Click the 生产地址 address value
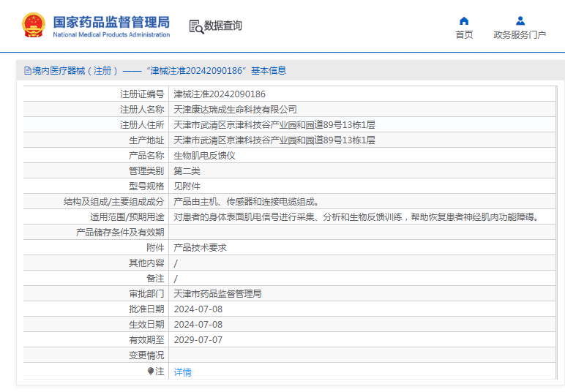The image size is (565, 392). [x=274, y=140]
